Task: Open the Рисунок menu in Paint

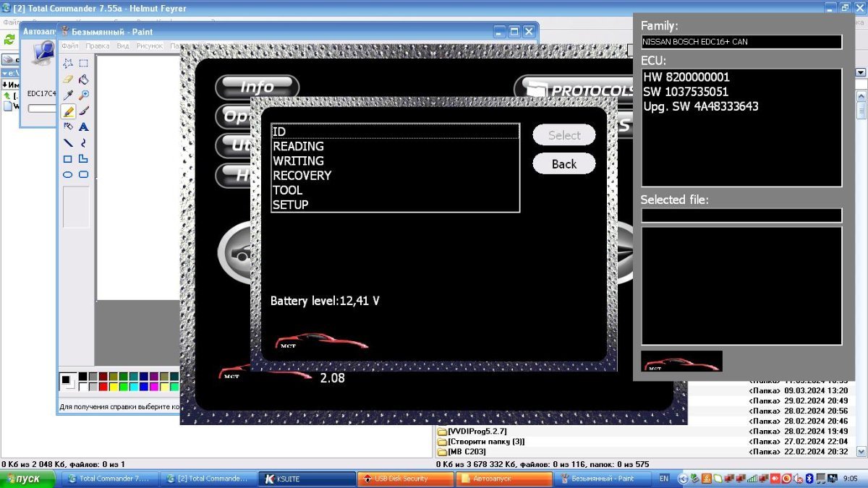Action: (150, 46)
